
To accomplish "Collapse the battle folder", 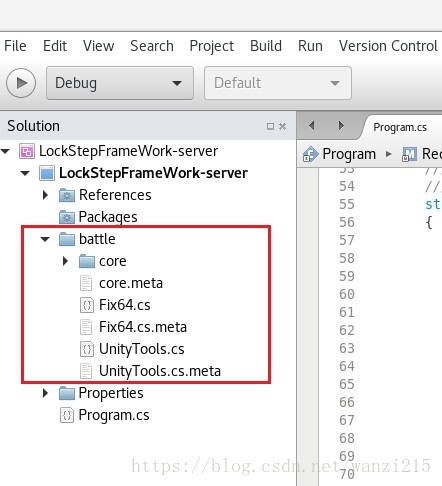I will (x=45, y=239).
